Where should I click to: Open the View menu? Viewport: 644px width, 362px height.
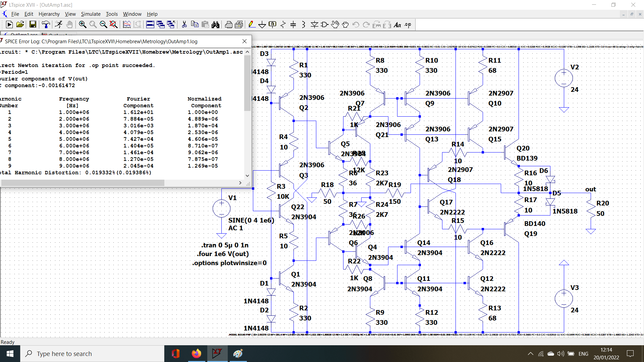pyautogui.click(x=70, y=14)
